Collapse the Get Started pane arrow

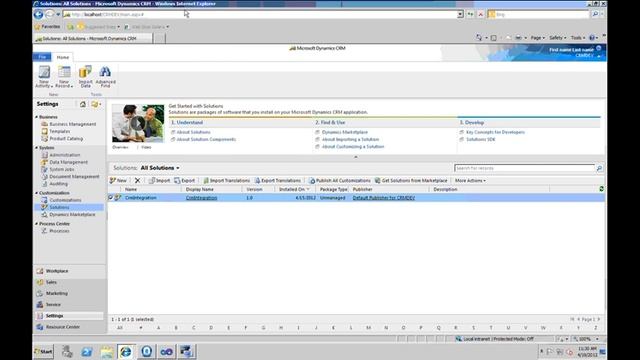356,157
